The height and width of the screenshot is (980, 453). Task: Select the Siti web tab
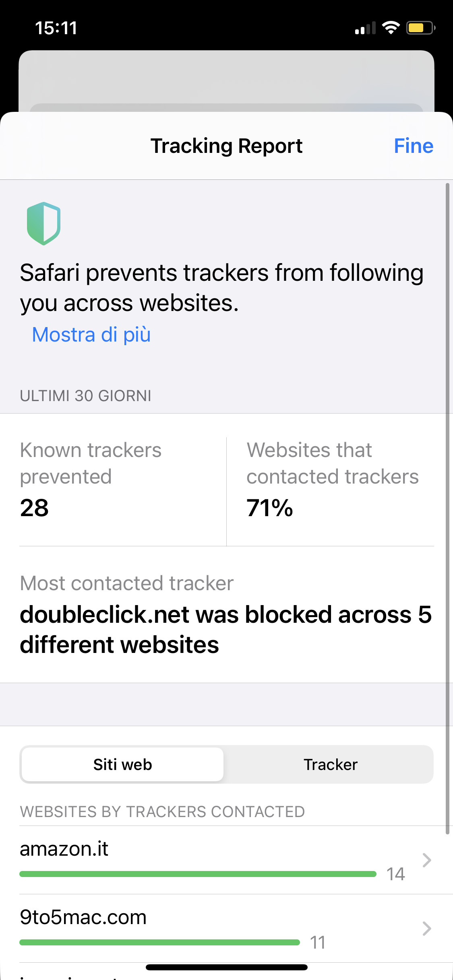(x=122, y=764)
